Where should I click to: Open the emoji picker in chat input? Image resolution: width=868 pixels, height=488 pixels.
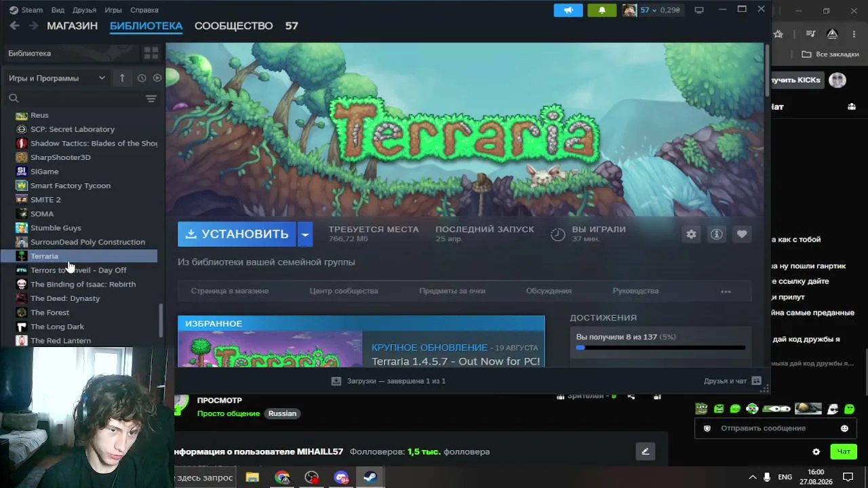844,428
